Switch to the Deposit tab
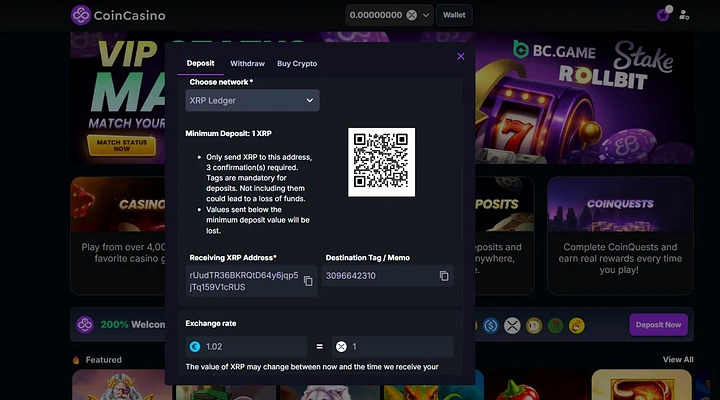Screen dimensions: 720x400 coord(200,63)
